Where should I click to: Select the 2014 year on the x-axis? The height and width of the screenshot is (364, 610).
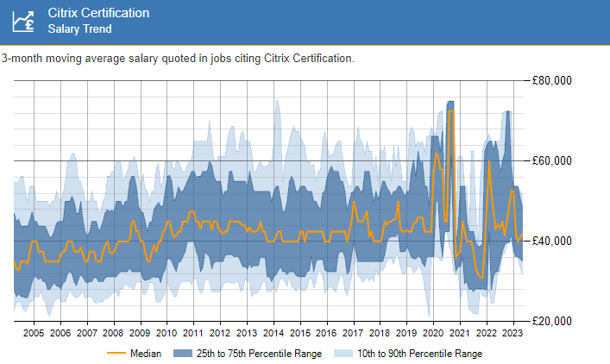273,333
